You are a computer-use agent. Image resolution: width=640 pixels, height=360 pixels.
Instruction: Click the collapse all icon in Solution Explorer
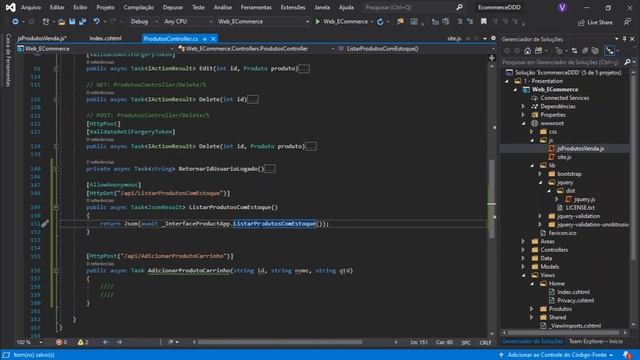pos(585,51)
